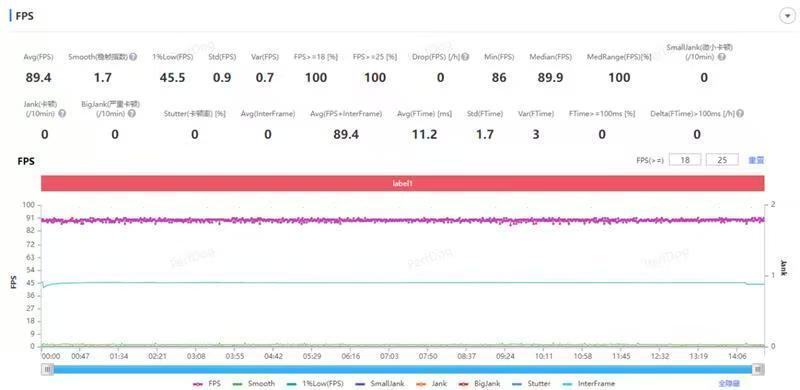The width and height of the screenshot is (800, 390).
Task: Grab the left handle of time range slider
Action: (47, 369)
